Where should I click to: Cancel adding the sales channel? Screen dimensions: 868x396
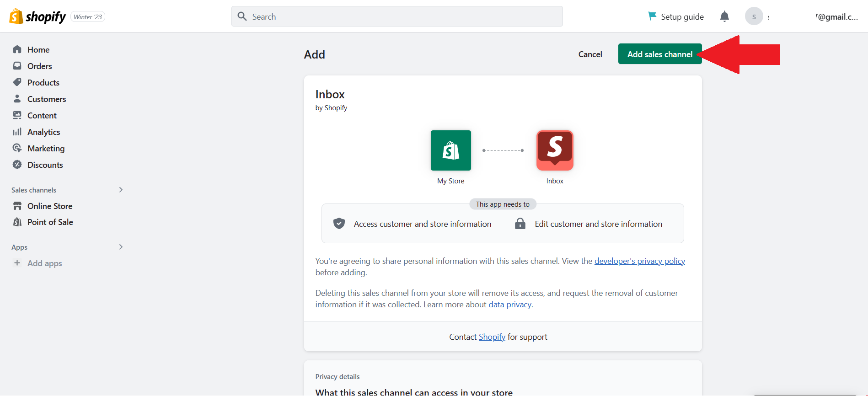(590, 54)
